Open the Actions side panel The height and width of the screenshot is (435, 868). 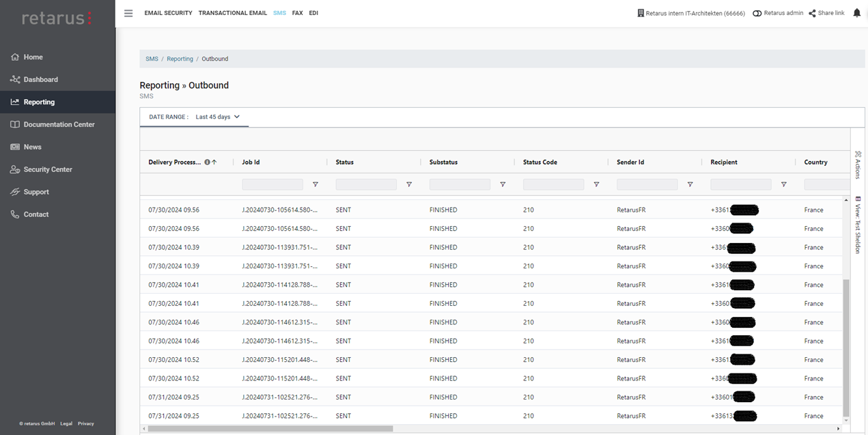click(858, 165)
